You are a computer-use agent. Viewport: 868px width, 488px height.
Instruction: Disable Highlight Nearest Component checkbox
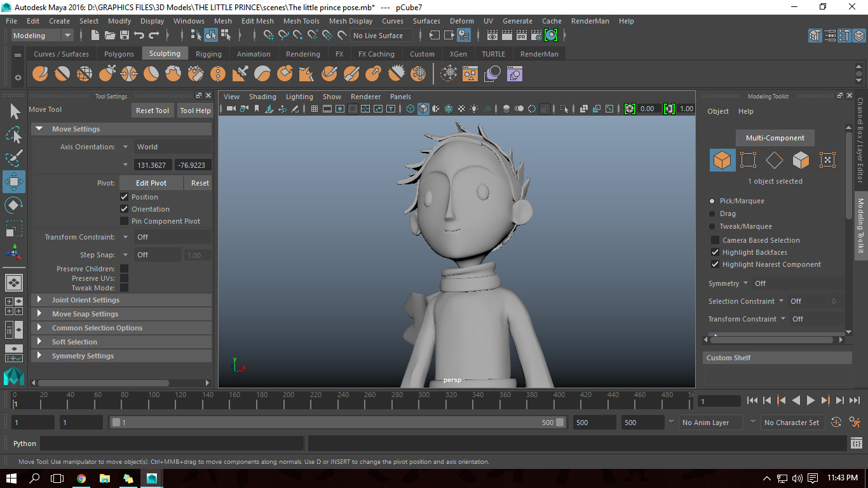[x=715, y=264]
